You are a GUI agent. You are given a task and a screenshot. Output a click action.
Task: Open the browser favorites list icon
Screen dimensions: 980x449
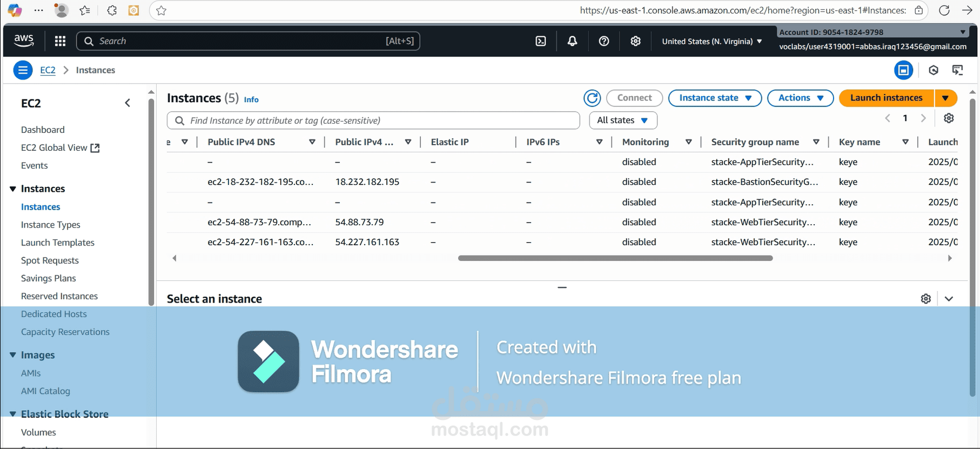coord(85,10)
